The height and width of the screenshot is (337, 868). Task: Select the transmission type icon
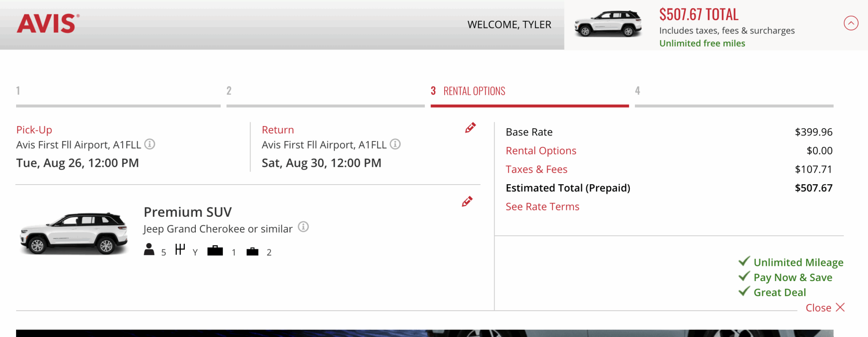click(x=180, y=249)
